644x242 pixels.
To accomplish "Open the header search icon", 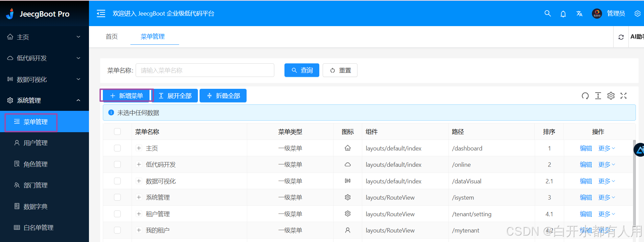I will click(548, 14).
